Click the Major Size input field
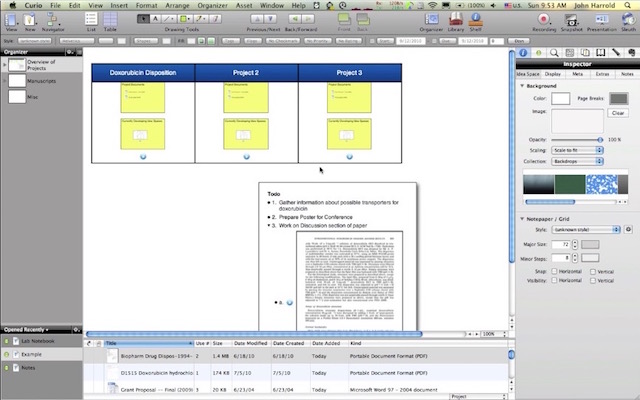640x400 pixels. (x=561, y=244)
